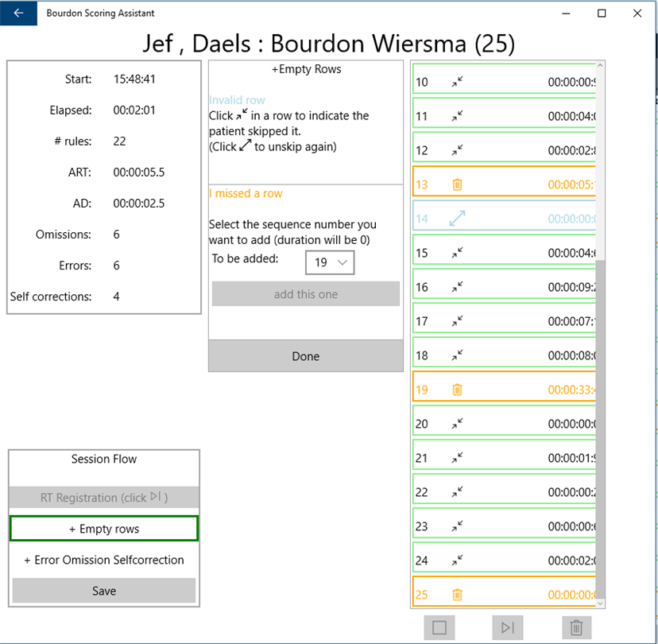
Task: Click the back arrow button
Action: (18, 13)
